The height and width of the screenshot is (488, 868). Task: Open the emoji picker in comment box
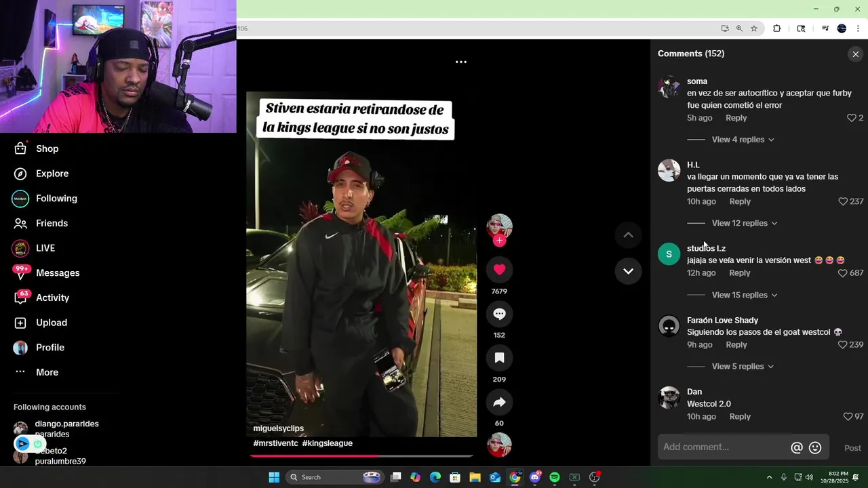point(816,447)
